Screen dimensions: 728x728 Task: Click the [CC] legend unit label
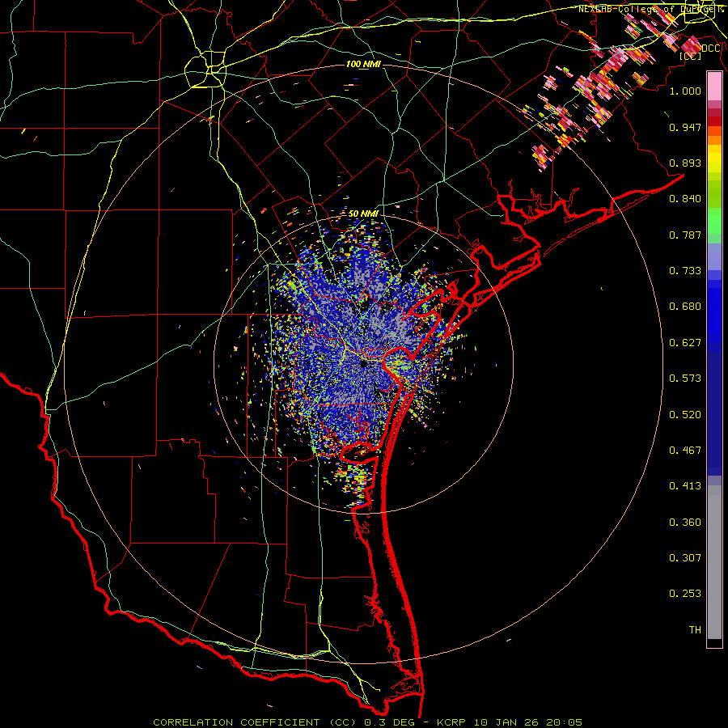coord(691,56)
